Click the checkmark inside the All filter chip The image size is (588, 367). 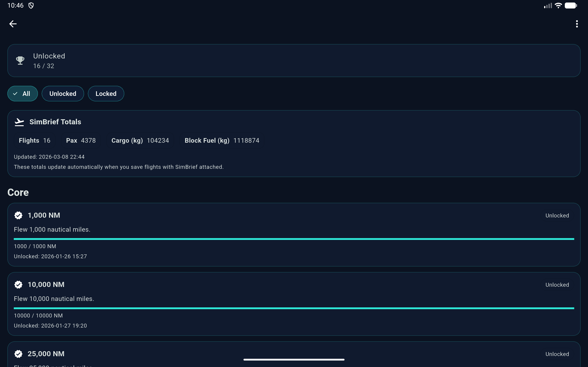tap(15, 93)
